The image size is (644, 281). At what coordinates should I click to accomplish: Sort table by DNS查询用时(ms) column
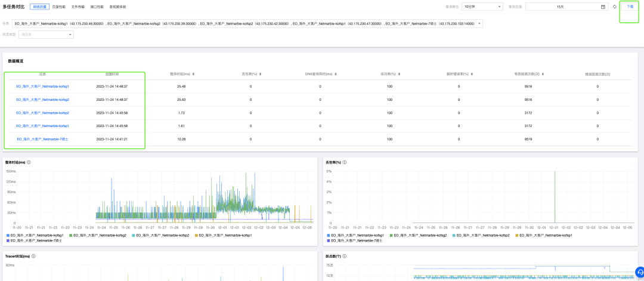click(336, 74)
